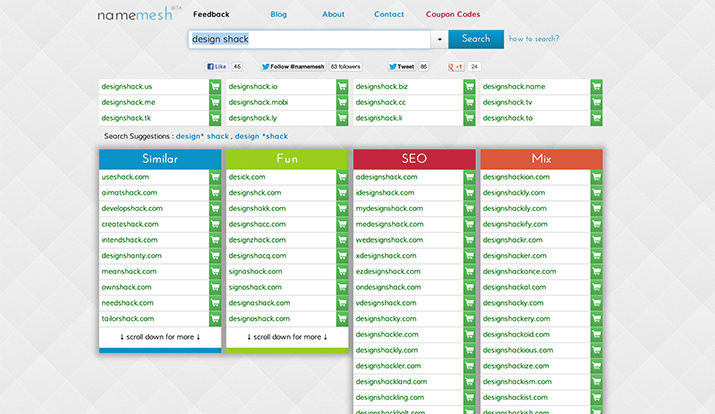This screenshot has height=414, width=715.
Task: Open the designshanty.com result
Action: [132, 256]
